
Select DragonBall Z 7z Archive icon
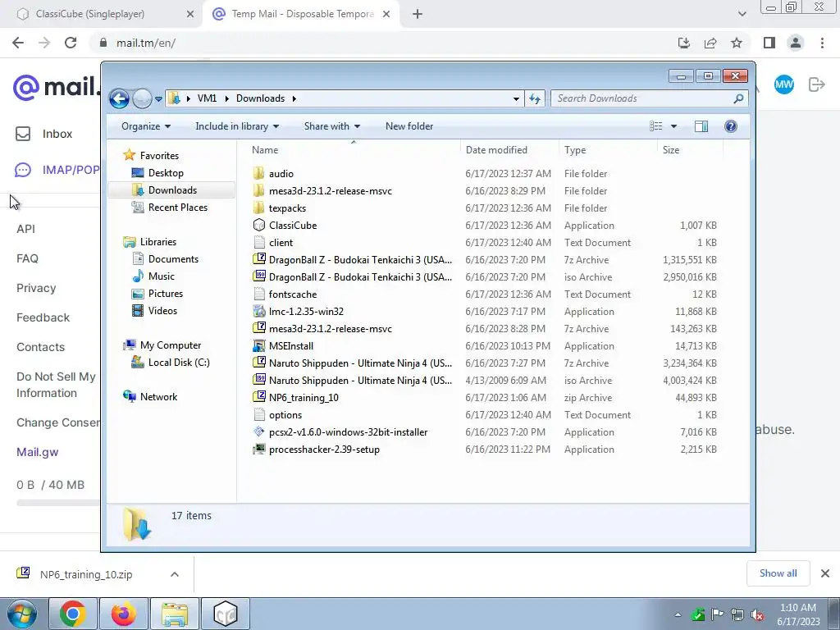coord(258,259)
